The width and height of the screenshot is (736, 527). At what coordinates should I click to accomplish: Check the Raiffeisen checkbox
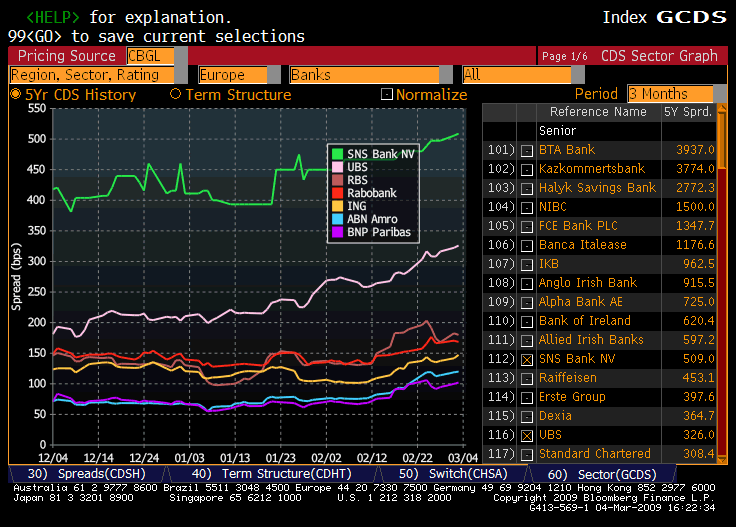(527, 379)
